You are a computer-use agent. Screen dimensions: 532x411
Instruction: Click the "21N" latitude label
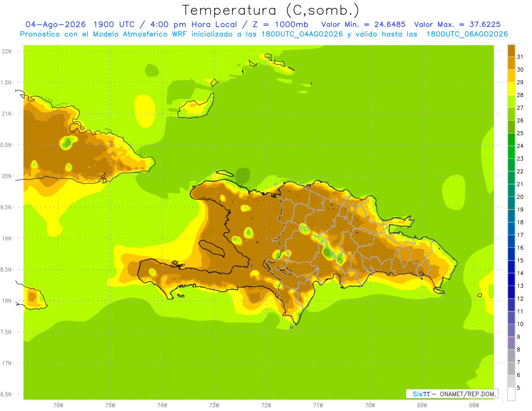(7, 114)
